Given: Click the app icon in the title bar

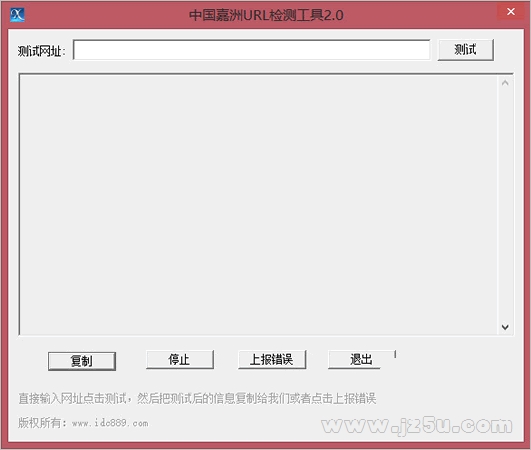Looking at the screenshot, I should click(x=17, y=15).
